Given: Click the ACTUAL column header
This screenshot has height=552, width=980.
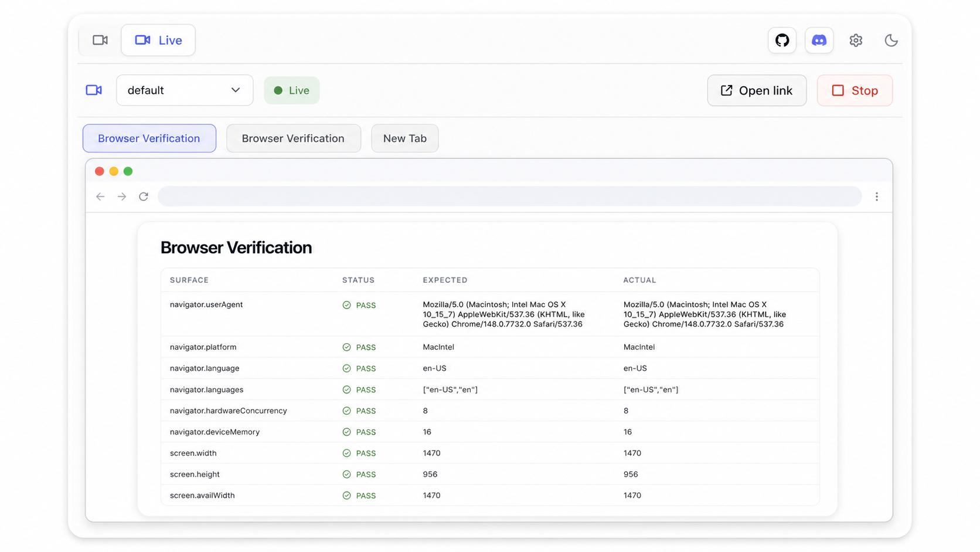Looking at the screenshot, I should (x=639, y=280).
